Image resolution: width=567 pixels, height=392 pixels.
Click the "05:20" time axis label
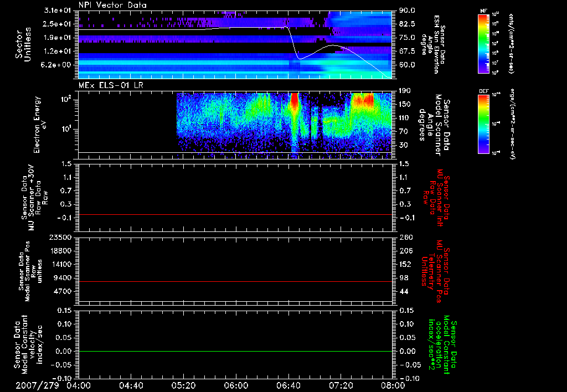pyautogui.click(x=183, y=385)
